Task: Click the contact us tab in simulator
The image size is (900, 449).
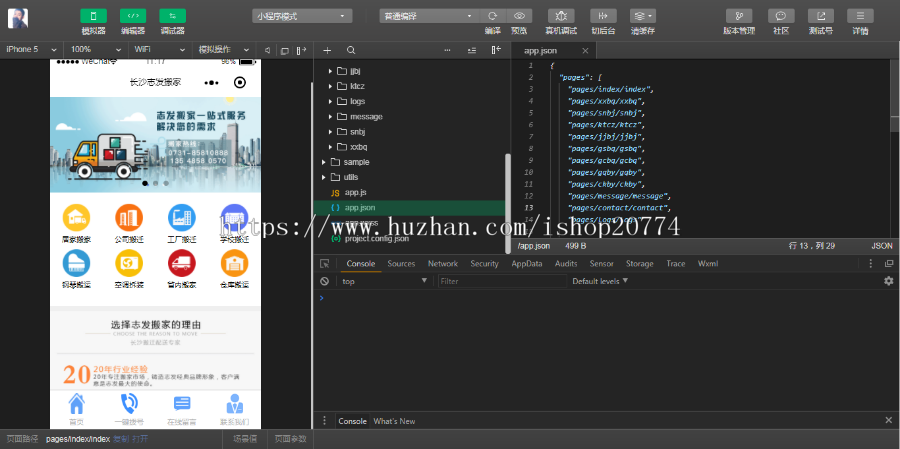Action: pyautogui.click(x=234, y=410)
